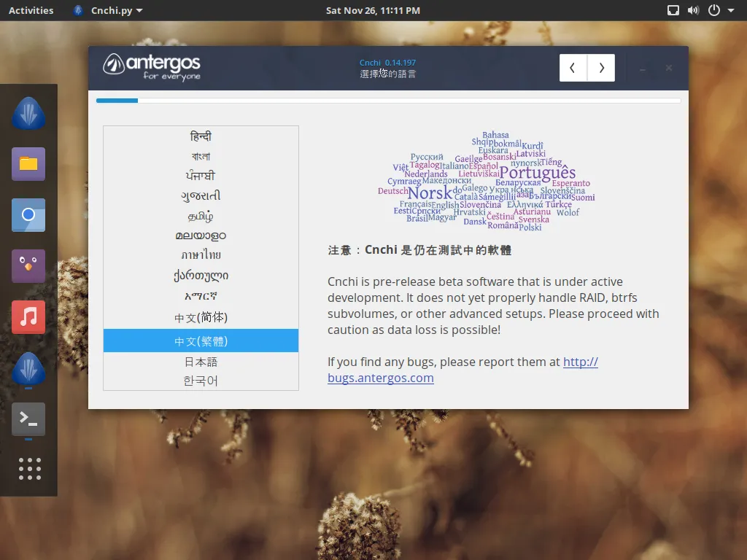Select አማርኛ language in the list

201,296
